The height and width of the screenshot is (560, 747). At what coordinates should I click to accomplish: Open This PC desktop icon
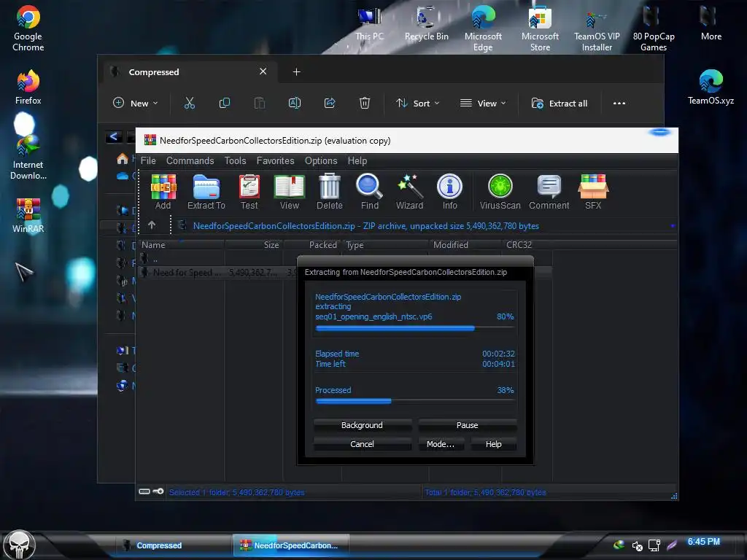pyautogui.click(x=370, y=24)
